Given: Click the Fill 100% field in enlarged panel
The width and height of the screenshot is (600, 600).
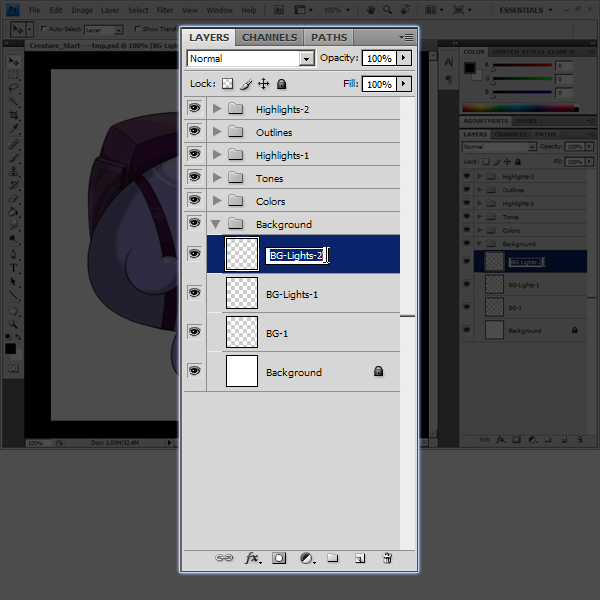Looking at the screenshot, I should pyautogui.click(x=379, y=84).
